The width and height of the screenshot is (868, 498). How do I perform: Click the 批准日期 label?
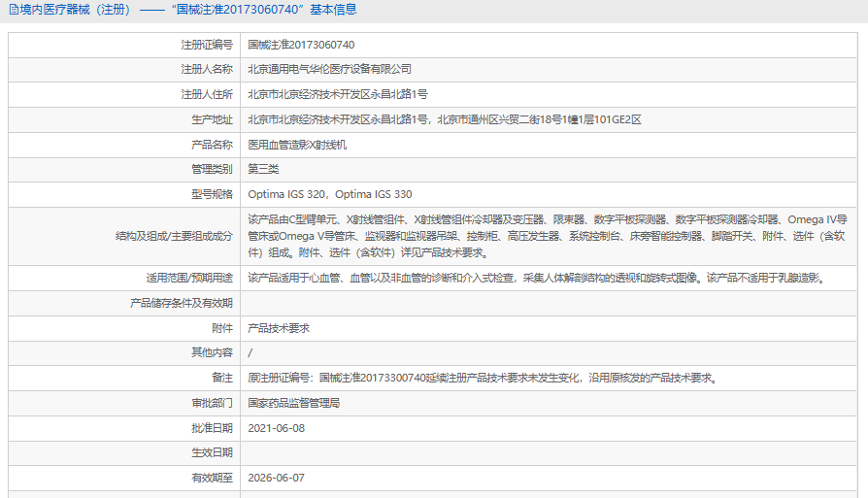click(212, 428)
